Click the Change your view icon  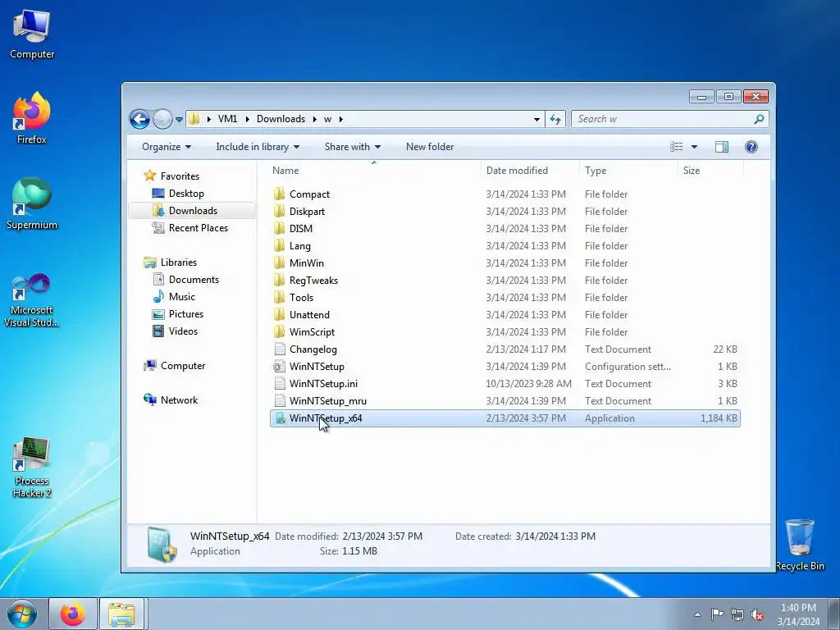(x=677, y=147)
